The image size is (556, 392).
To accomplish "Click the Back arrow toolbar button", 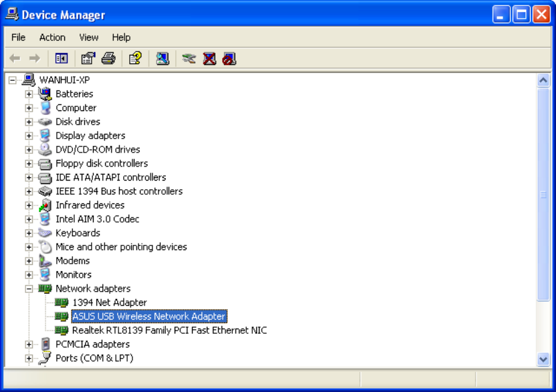I will pos(15,58).
